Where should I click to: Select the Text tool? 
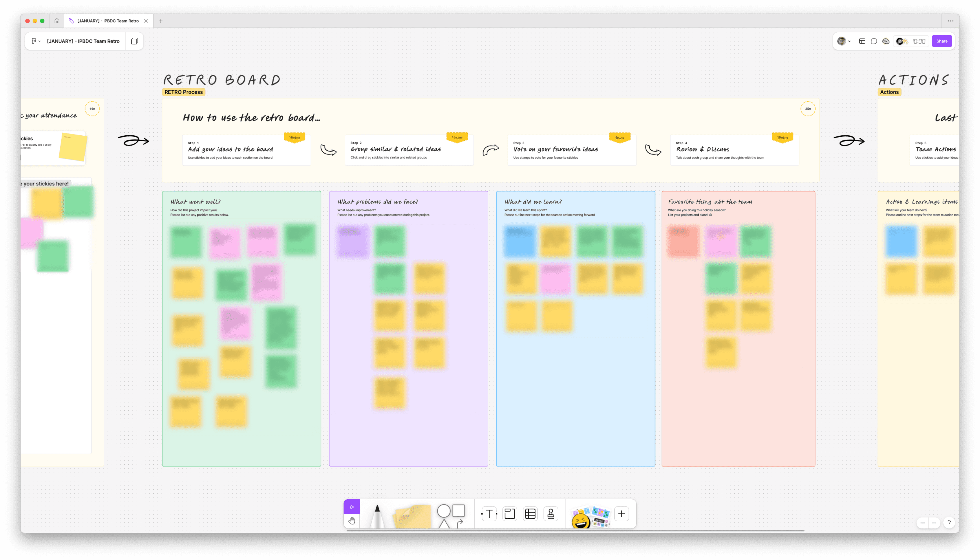(x=489, y=514)
